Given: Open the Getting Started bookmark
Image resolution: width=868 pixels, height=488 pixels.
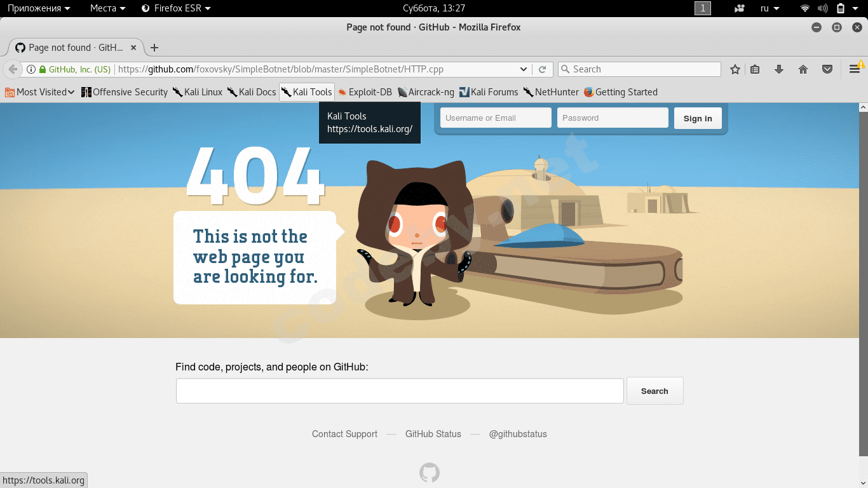Looking at the screenshot, I should (621, 92).
